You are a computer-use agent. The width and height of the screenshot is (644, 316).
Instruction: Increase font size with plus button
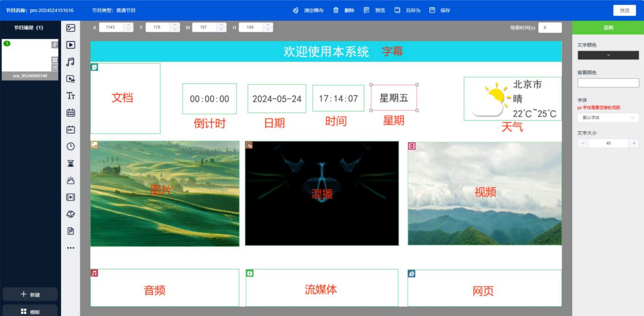(634, 143)
